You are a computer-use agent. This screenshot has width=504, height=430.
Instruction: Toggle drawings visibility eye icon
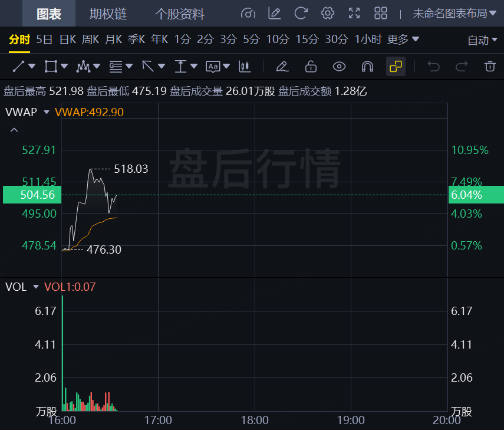pos(339,66)
